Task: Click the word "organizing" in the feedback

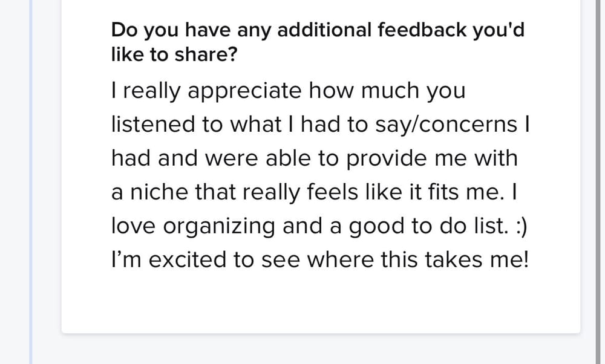Action: click(220, 227)
